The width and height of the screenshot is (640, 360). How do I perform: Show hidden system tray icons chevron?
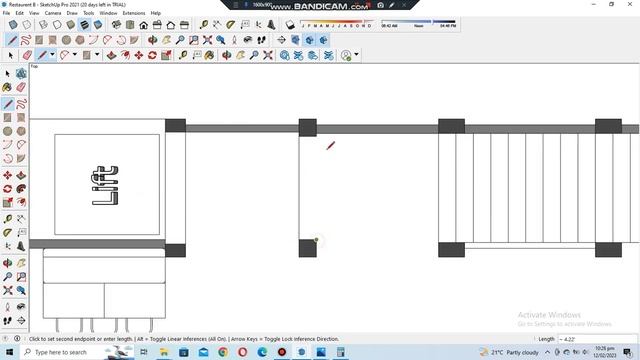point(547,352)
